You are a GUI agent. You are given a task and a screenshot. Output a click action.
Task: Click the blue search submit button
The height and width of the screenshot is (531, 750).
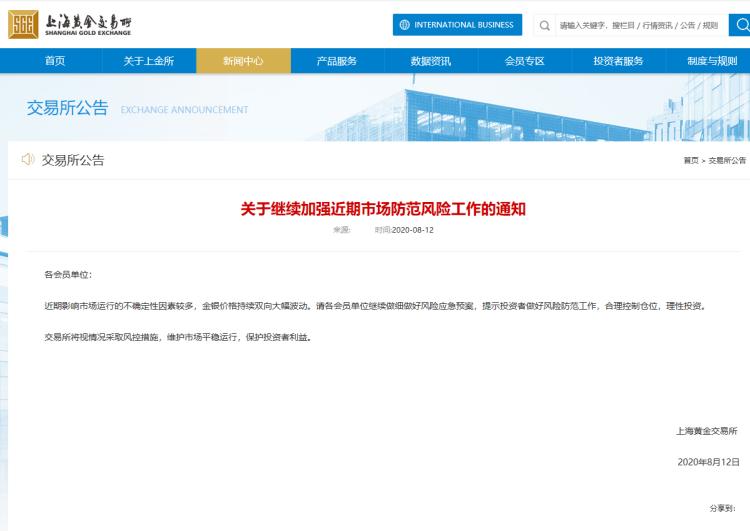click(740, 25)
